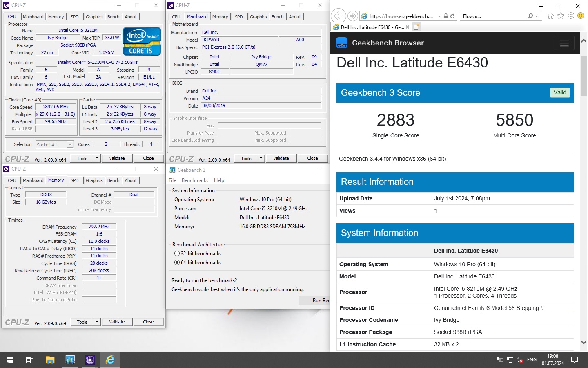Click the Core Speed value 2892.06 MHz
This screenshot has height=368, width=588.
coord(56,107)
